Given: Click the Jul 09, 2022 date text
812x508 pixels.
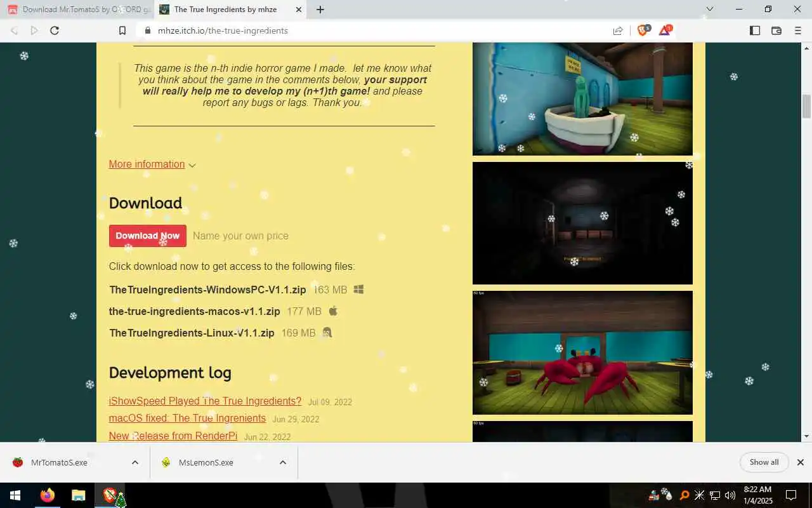Looking at the screenshot, I should [330, 402].
